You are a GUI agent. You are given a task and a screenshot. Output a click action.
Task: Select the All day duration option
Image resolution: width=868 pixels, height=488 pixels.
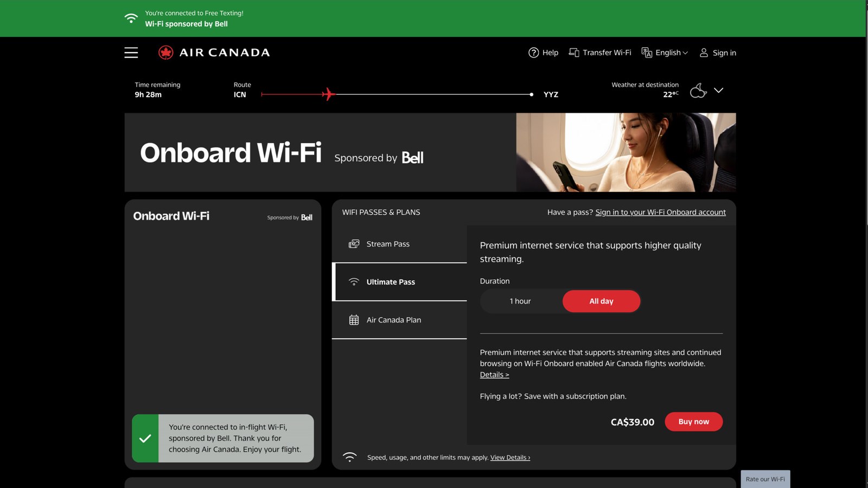(601, 301)
